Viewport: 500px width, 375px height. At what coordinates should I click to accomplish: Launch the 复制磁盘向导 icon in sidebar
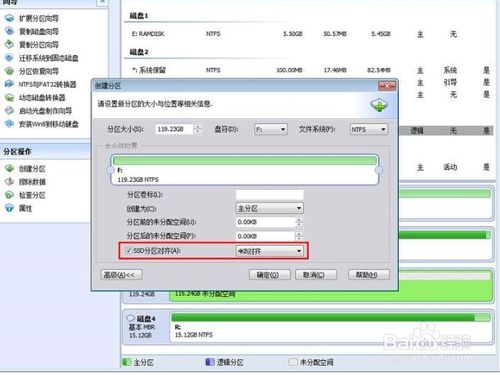pos(9,31)
